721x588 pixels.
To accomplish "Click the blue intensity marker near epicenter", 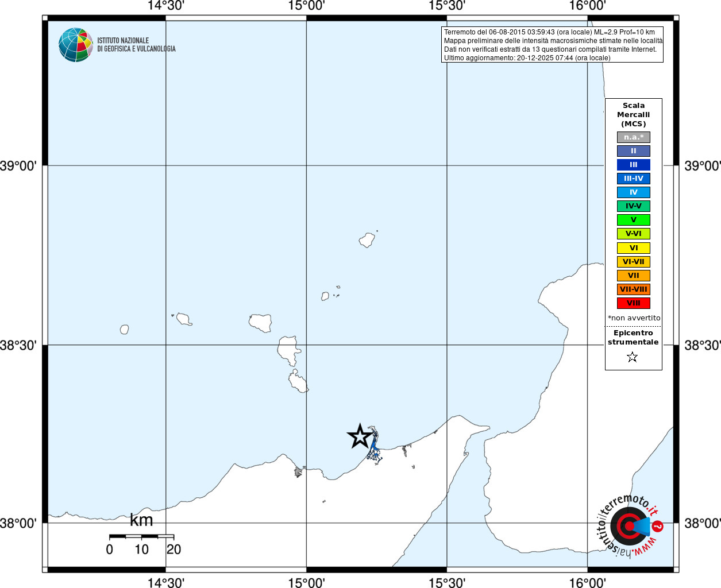I will point(373,446).
